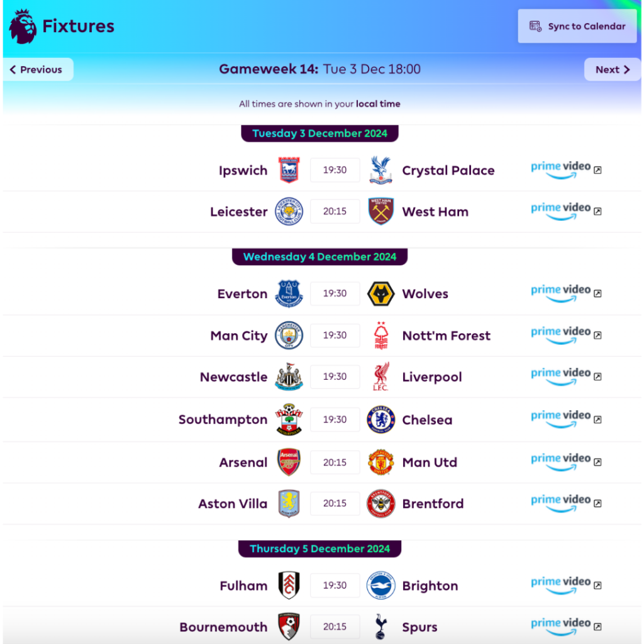Viewport: 644px width, 644px height.
Task: Open Prime Video link for Arsenal match
Action: coord(566,462)
